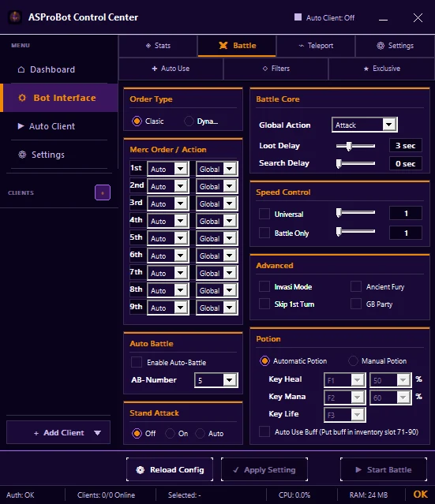This screenshot has width=435, height=504.
Task: Enable the Universal speed checkbox
Action: [x=264, y=214]
